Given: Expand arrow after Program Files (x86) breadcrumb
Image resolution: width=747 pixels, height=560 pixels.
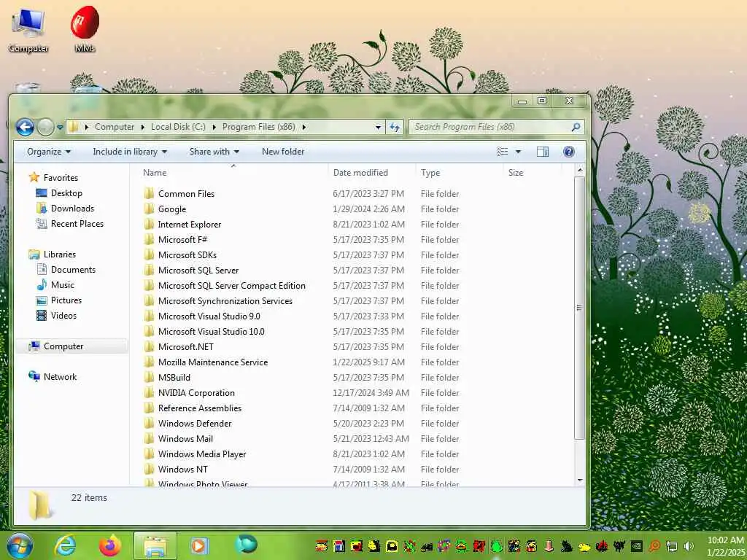Looking at the screenshot, I should [x=303, y=127].
